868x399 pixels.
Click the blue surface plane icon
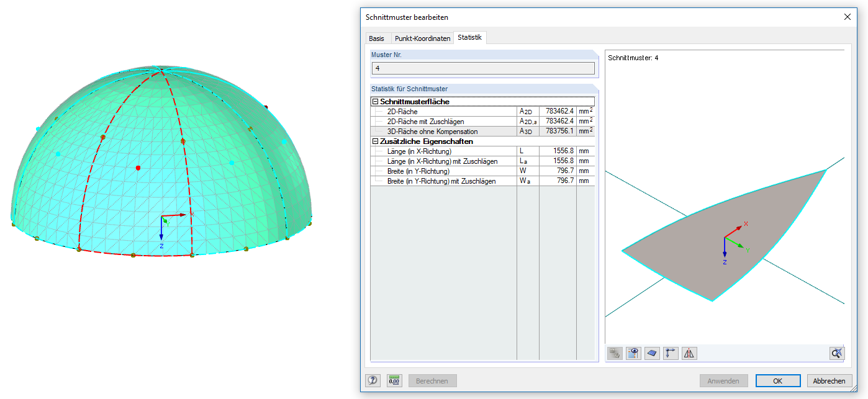pos(652,353)
